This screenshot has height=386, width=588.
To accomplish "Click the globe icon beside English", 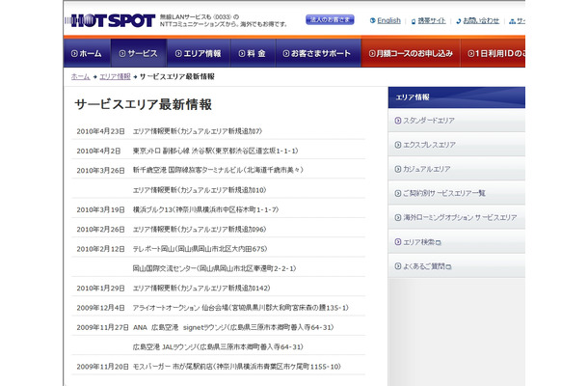I will [x=372, y=20].
